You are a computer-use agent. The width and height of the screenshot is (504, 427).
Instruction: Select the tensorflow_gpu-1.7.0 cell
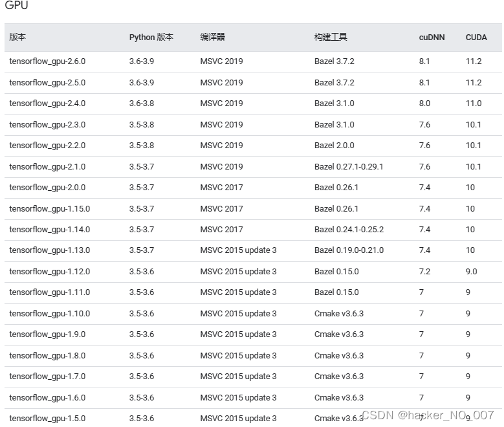coord(47,377)
